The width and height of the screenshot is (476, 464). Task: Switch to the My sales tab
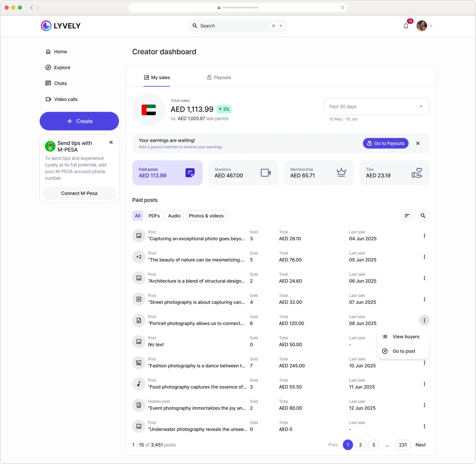(x=157, y=77)
